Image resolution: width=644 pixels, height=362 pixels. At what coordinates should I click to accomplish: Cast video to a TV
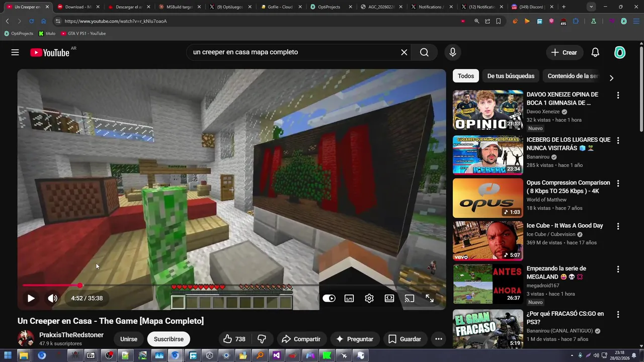[410, 298]
